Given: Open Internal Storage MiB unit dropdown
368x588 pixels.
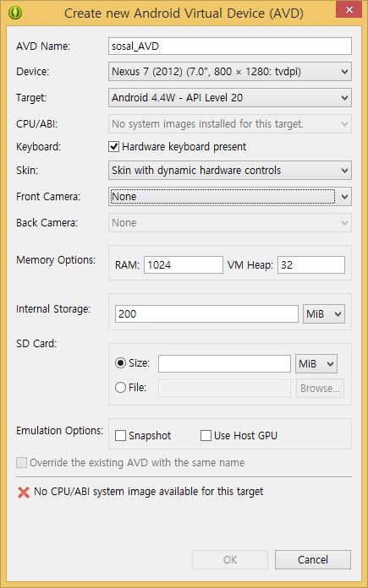Looking at the screenshot, I should pos(324,314).
